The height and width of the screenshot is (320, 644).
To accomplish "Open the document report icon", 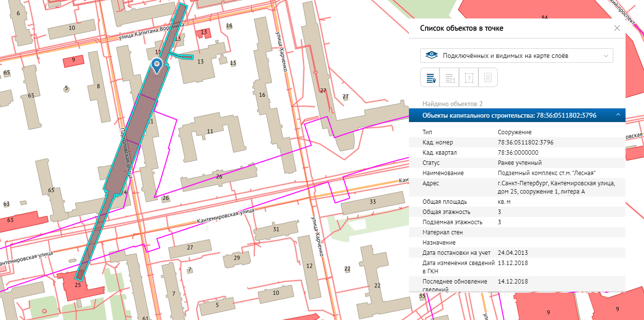I will [488, 78].
